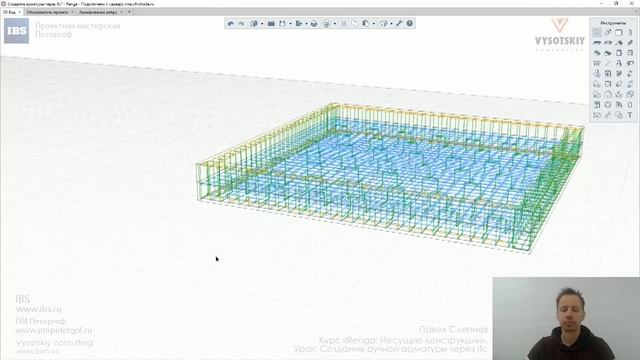640x360 pixels.
Task: Switch to Армирование ребра tab
Action: coord(98,12)
